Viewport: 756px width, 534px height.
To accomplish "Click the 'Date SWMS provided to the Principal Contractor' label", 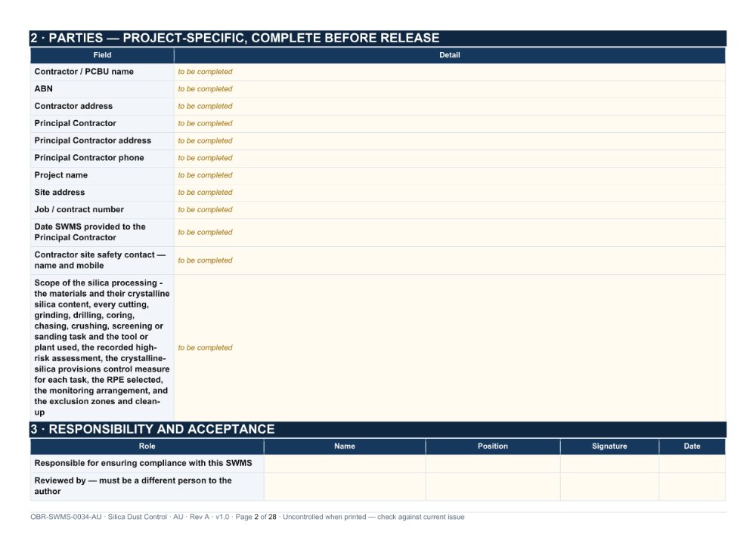I will (90, 232).
